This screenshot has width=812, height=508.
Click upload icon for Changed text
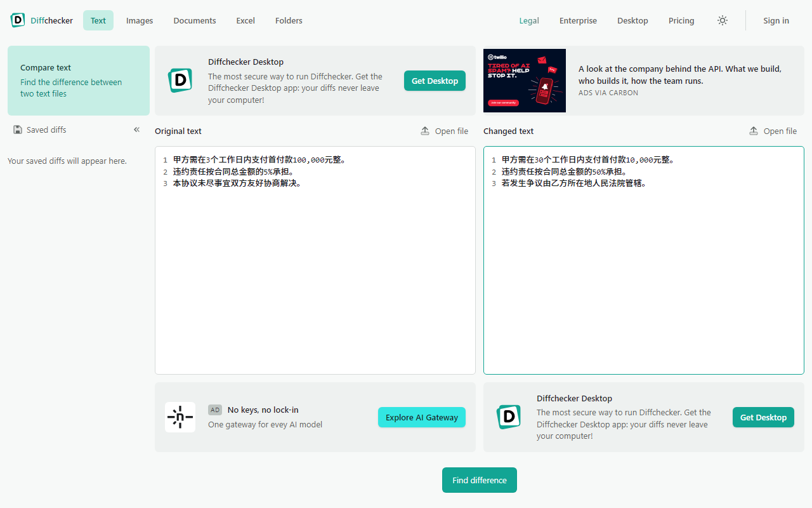click(x=754, y=131)
